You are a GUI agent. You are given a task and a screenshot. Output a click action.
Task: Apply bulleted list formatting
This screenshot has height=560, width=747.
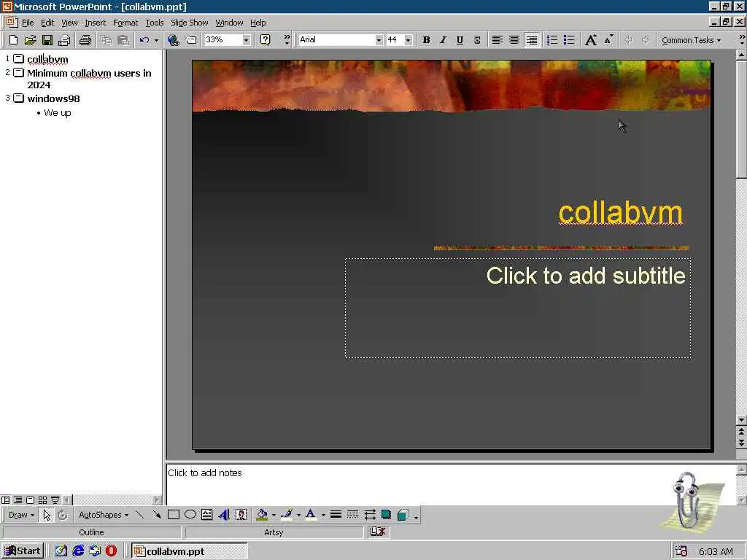coord(569,40)
